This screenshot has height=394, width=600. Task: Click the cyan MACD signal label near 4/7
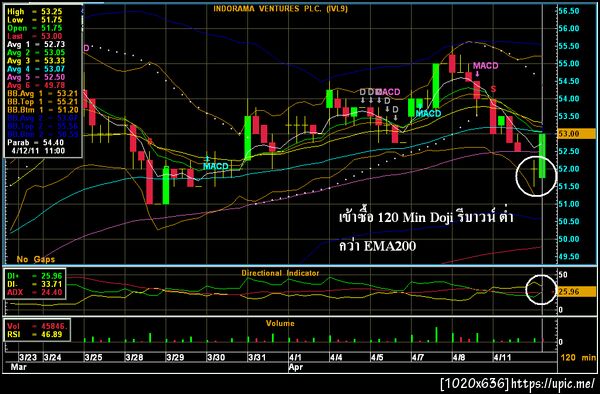429,114
